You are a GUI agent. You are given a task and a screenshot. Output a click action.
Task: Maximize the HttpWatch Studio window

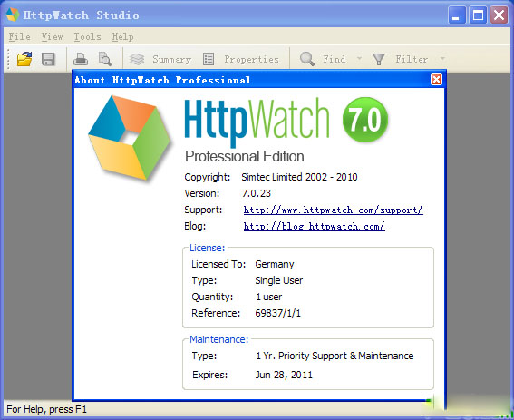[478, 15]
